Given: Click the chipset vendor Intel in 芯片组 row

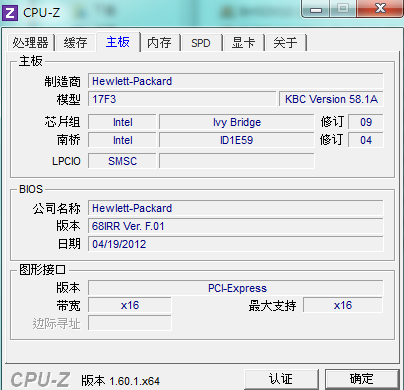Looking at the screenshot, I should click(x=122, y=122).
